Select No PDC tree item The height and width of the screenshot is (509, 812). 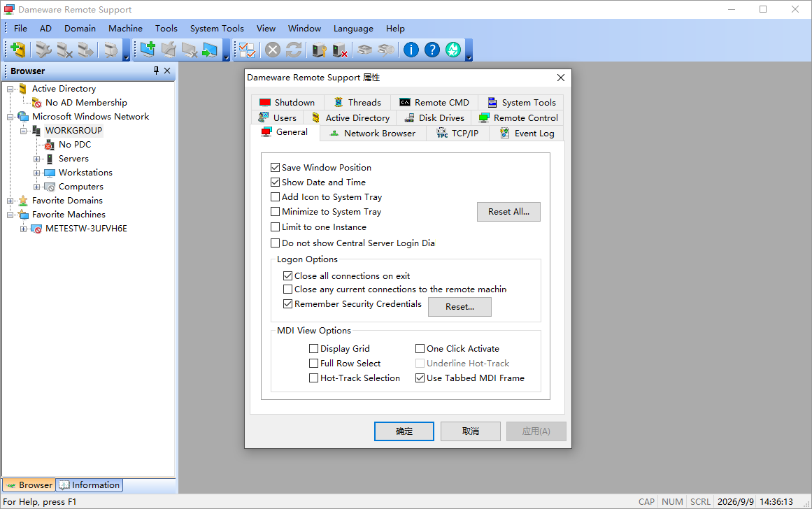[x=75, y=145]
